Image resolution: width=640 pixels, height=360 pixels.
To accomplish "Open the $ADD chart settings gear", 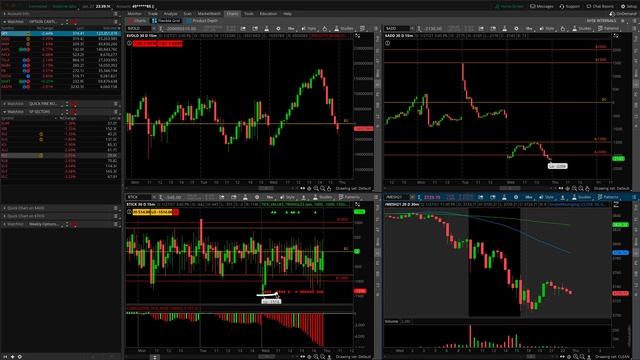I will [516, 29].
